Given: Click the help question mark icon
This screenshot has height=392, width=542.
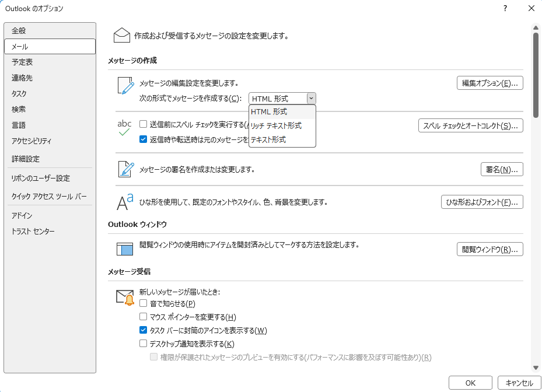Looking at the screenshot, I should pyautogui.click(x=505, y=8).
